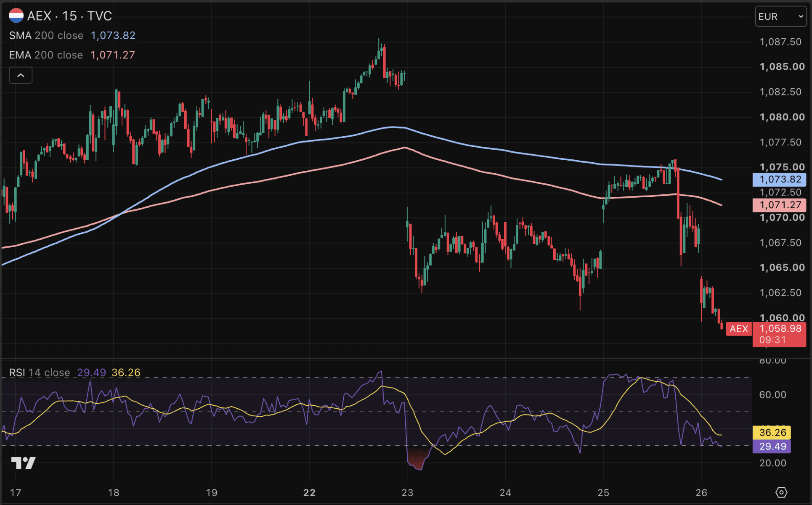Click the AEX · 15 · TVC symbol title

pyautogui.click(x=70, y=16)
